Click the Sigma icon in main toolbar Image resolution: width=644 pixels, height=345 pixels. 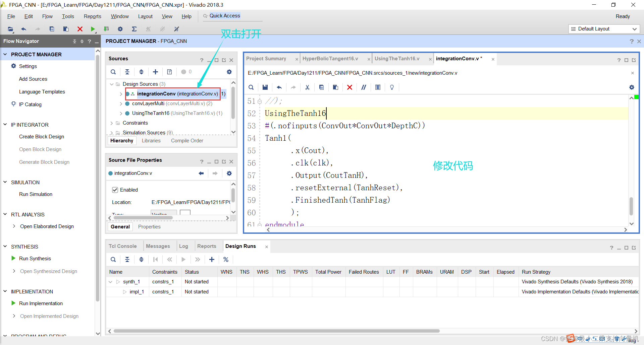click(x=134, y=29)
